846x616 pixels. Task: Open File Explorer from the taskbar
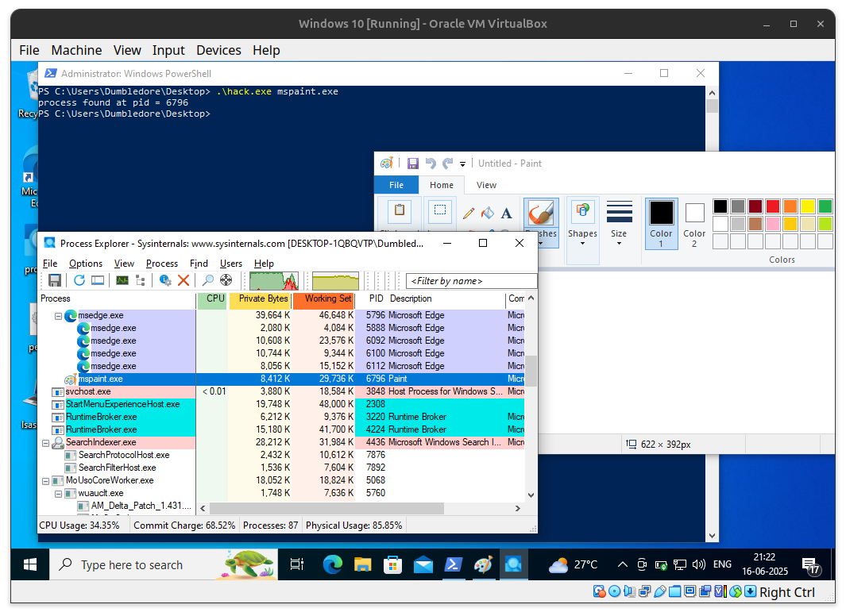click(x=362, y=564)
